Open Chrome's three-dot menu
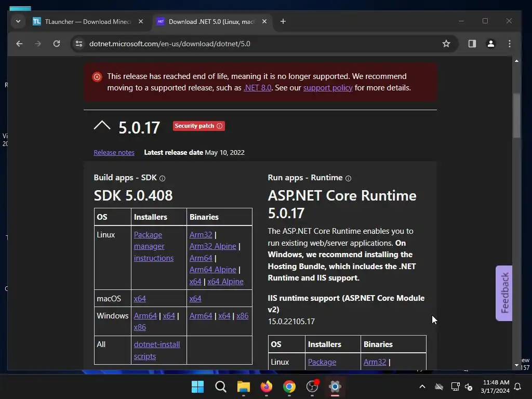The height and width of the screenshot is (399, 532). point(509,44)
